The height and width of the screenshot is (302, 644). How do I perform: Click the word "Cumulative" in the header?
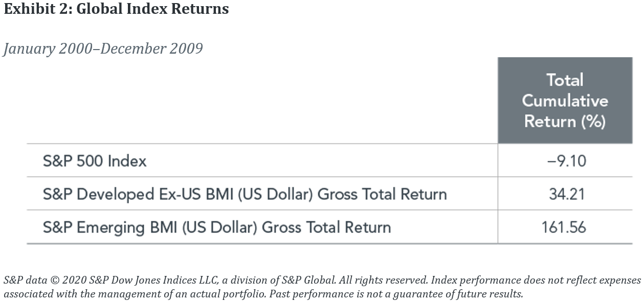pos(565,100)
